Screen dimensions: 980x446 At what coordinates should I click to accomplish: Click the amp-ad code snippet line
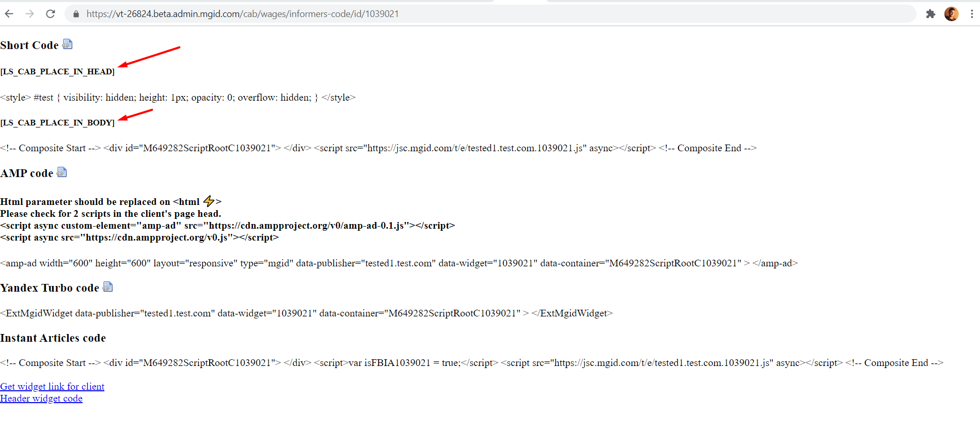click(399, 263)
